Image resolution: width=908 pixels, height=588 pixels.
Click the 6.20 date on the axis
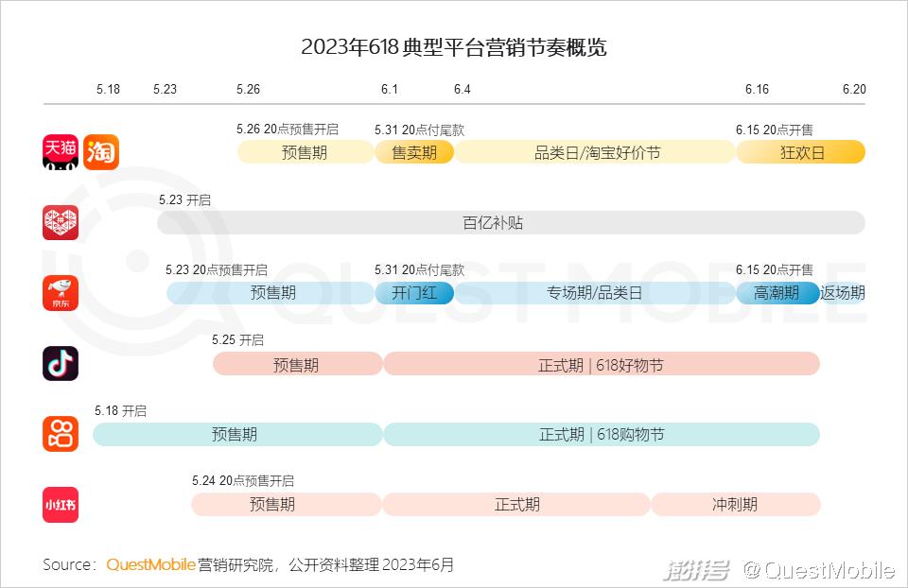(854, 89)
